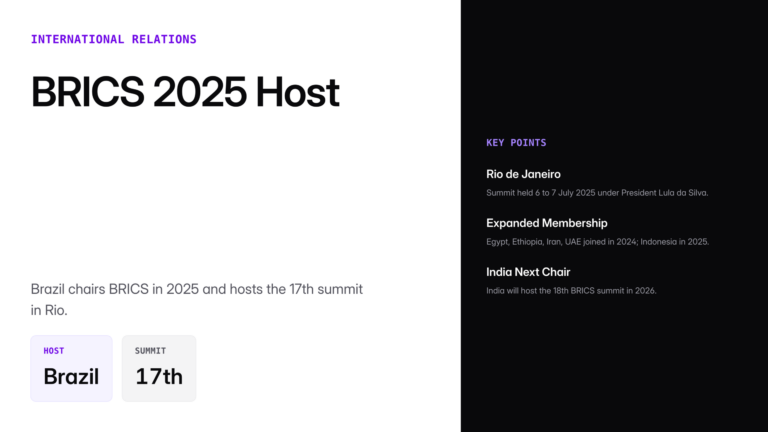The image size is (768, 432).
Task: Click the Expanded Membership heading
Action: click(x=546, y=223)
